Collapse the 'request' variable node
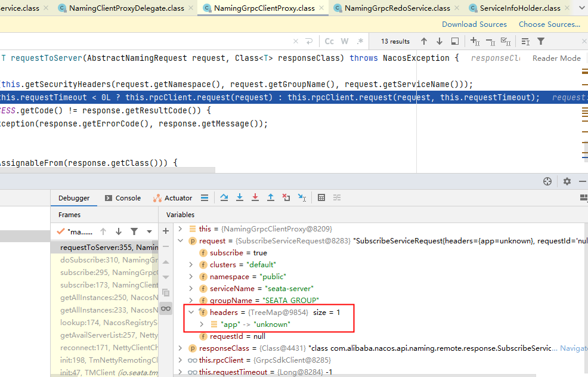The height and width of the screenshot is (377, 588). (180, 240)
